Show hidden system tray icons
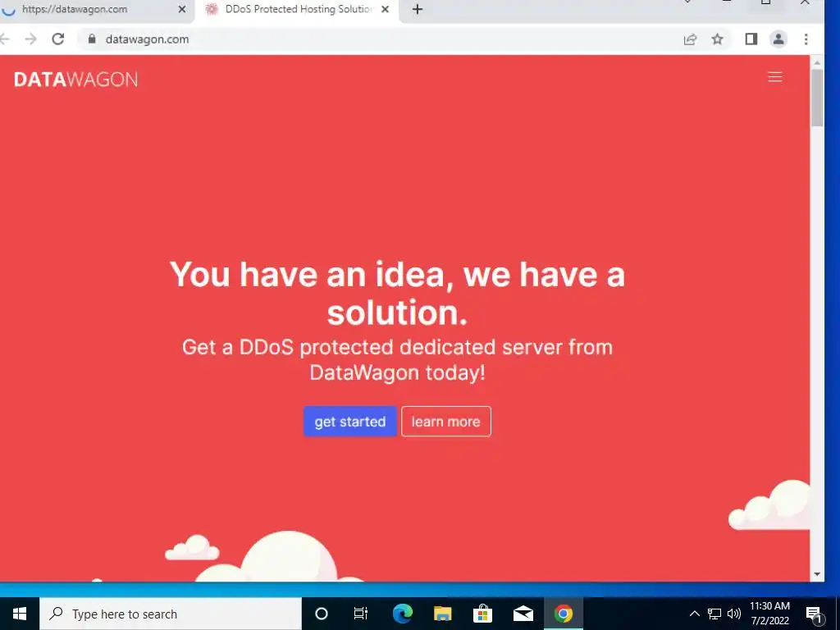 (694, 614)
